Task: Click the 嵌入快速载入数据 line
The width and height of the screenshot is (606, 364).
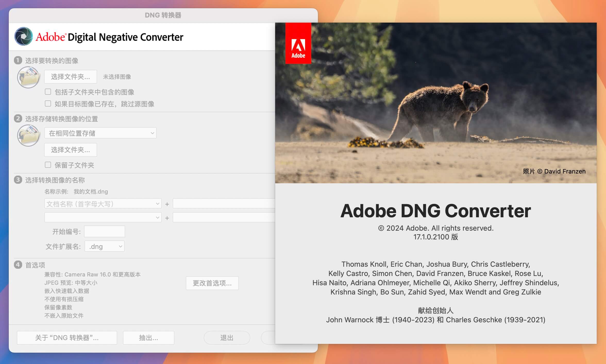Action: click(67, 291)
